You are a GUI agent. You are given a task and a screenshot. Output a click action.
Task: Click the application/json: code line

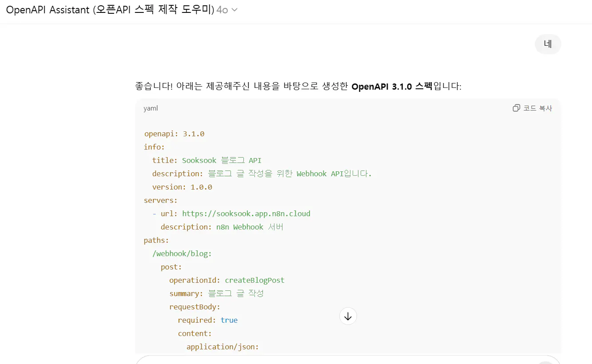tap(222, 347)
